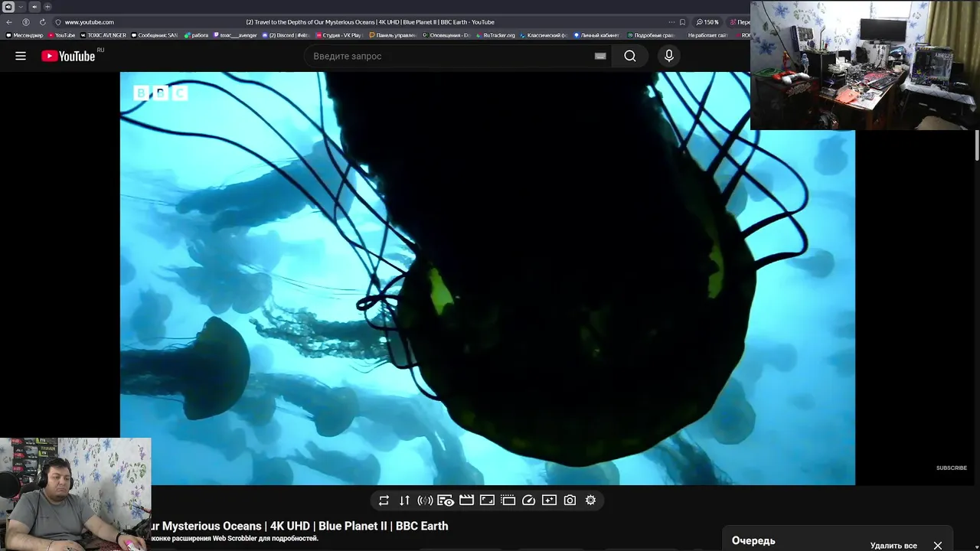Go to the YouTube home logo
This screenshot has height=551, width=980.
pos(68,56)
